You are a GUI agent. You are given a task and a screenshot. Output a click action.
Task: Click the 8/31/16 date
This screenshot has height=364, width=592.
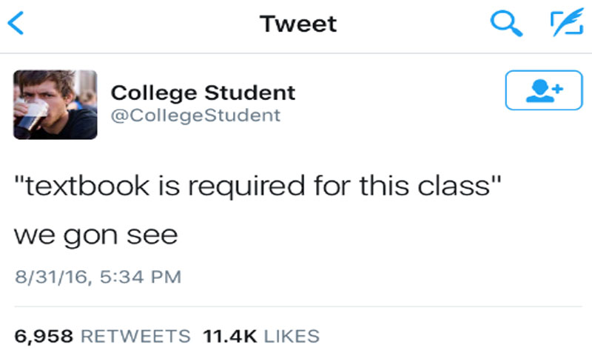coord(49,277)
